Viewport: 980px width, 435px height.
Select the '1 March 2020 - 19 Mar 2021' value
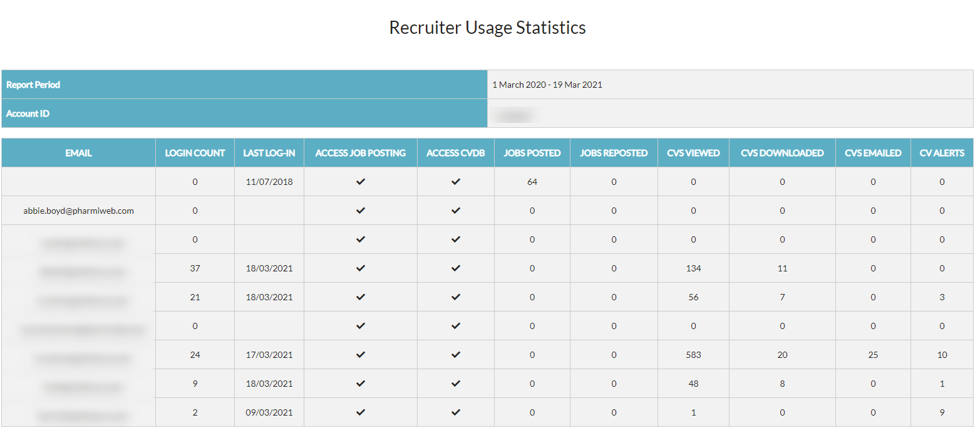[x=547, y=85]
